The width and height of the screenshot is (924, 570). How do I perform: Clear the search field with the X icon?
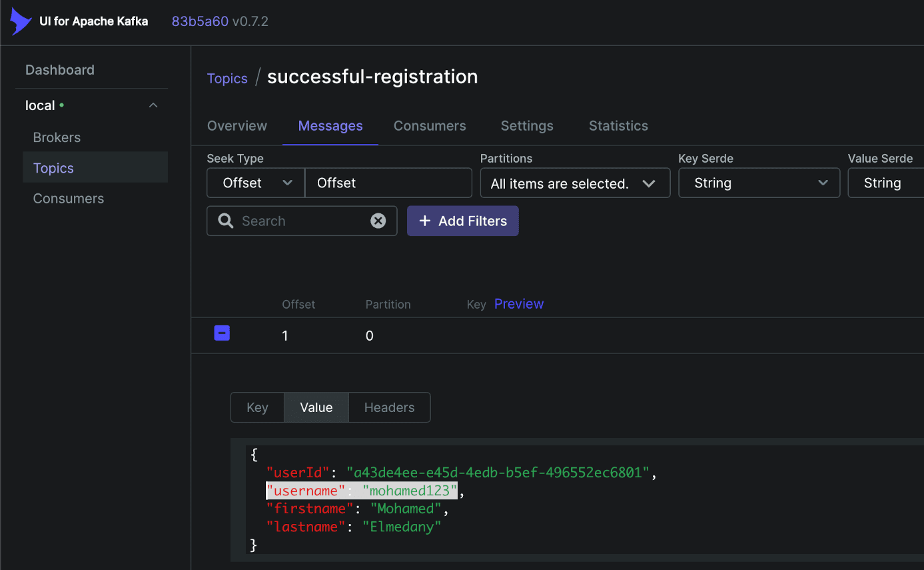point(378,221)
